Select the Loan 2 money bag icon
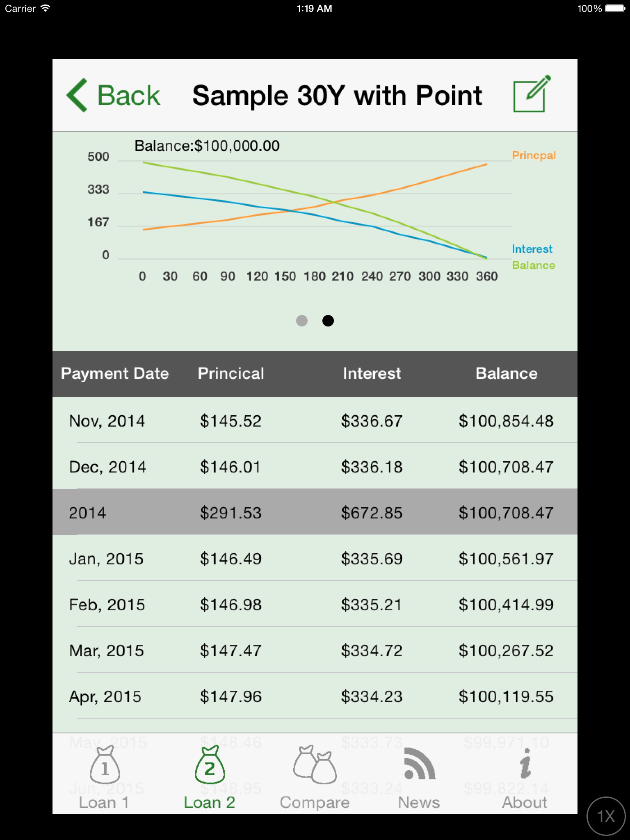 (210, 765)
